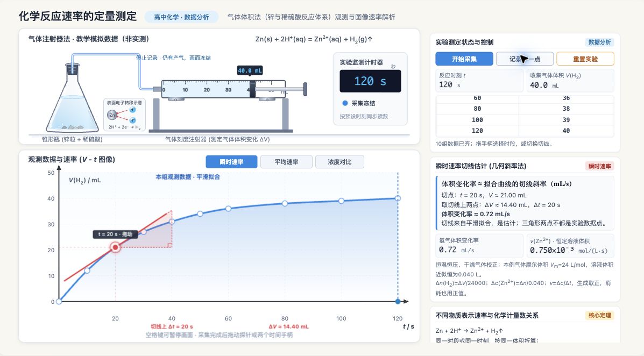Select table row with time 100

tap(525, 120)
